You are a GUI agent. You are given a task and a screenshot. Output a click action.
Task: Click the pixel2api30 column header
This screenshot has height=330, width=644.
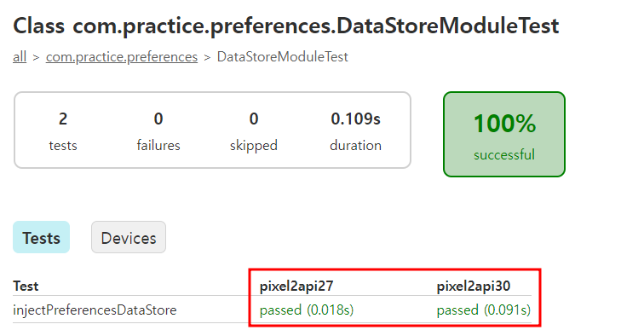(x=474, y=286)
